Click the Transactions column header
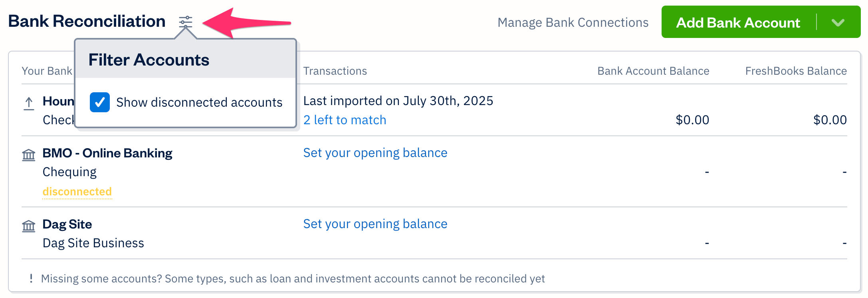The image size is (868, 298). click(335, 71)
